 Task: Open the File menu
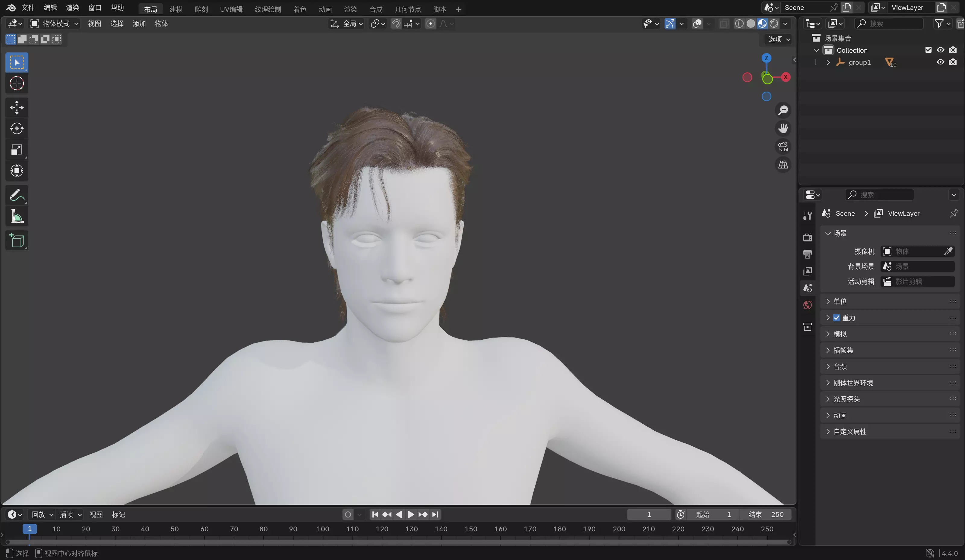pos(28,8)
